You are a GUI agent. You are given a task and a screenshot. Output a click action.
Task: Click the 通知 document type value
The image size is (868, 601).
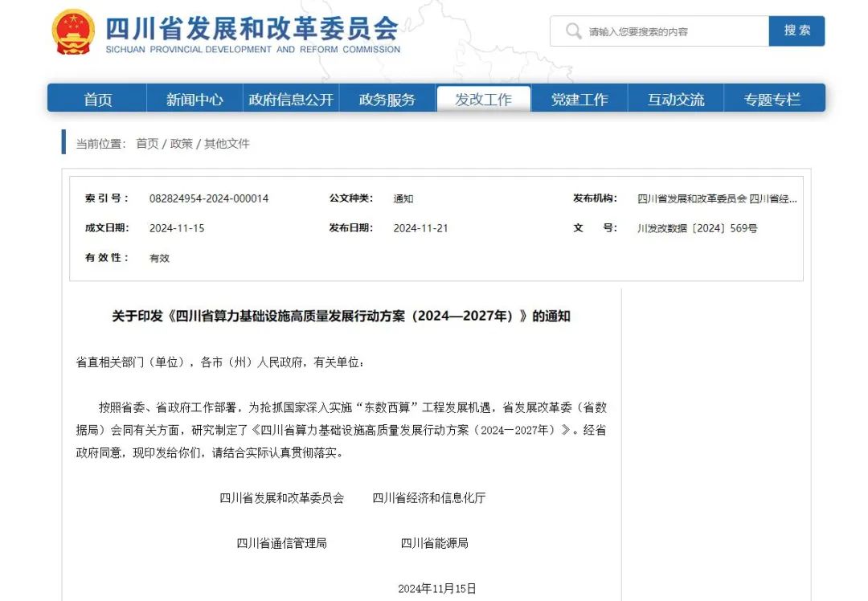(x=403, y=198)
